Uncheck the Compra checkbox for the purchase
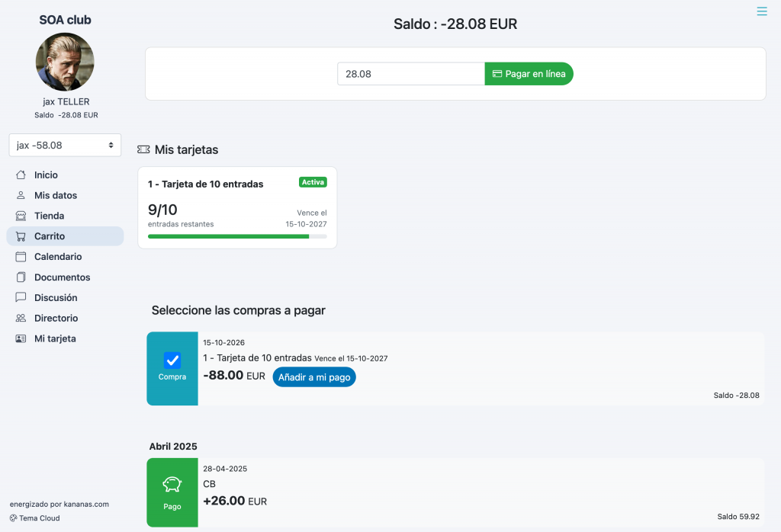The image size is (781, 532). [x=172, y=361]
